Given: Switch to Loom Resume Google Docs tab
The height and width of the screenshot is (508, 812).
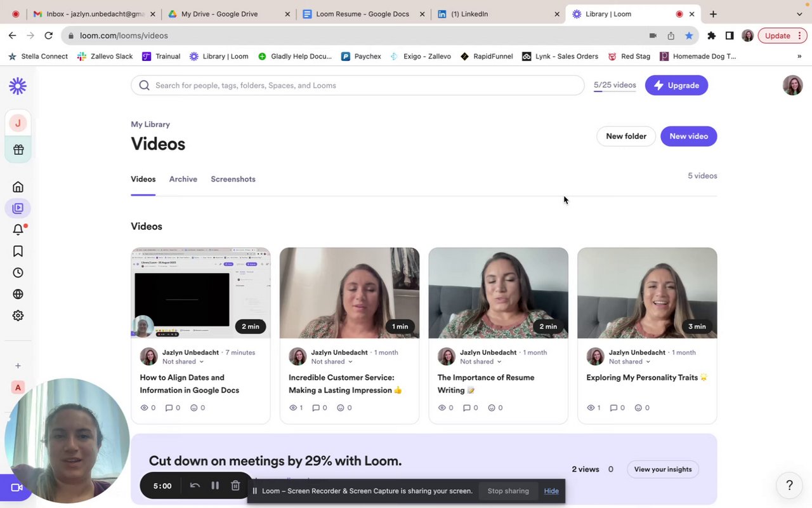Looking at the screenshot, I should tap(363, 14).
